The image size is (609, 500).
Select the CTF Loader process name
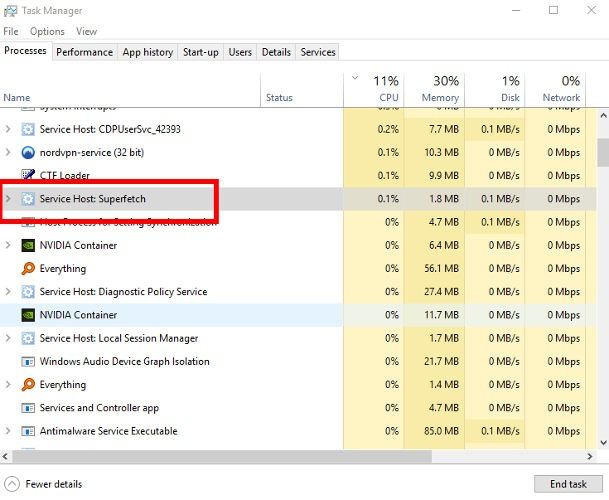[x=64, y=176]
